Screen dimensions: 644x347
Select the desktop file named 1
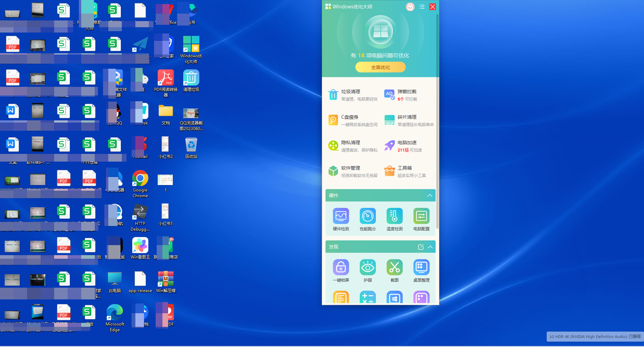click(x=166, y=183)
